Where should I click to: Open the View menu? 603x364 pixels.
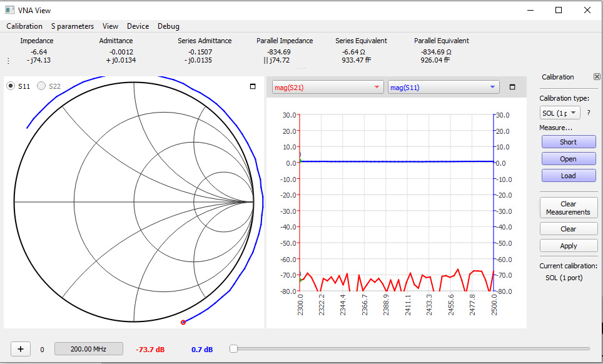110,26
